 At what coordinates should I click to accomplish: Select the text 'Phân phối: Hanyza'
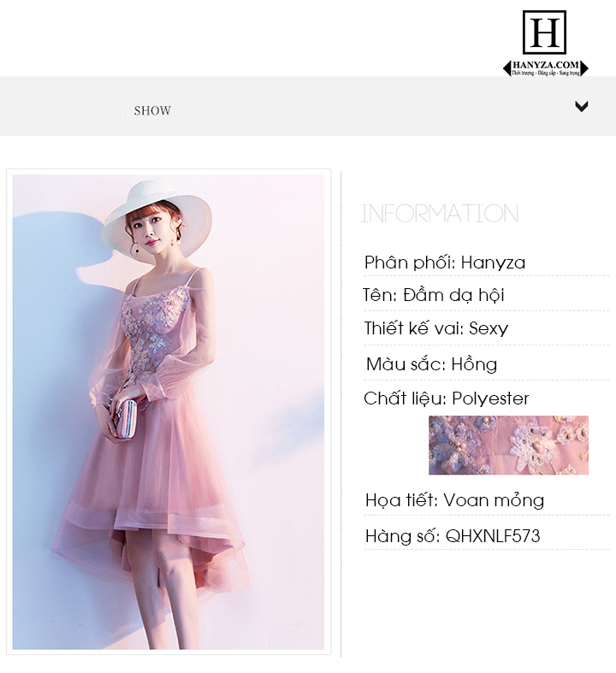445,263
